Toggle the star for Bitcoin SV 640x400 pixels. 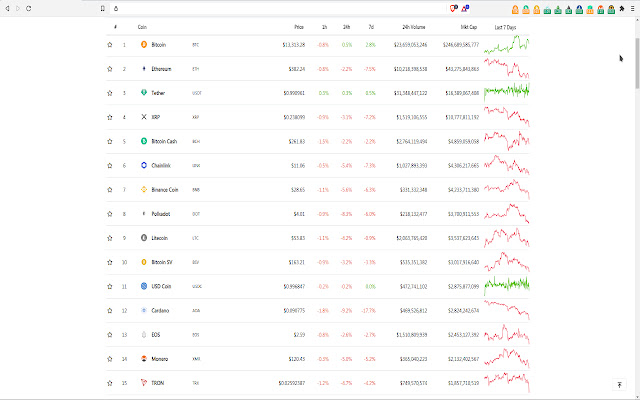pos(109,262)
